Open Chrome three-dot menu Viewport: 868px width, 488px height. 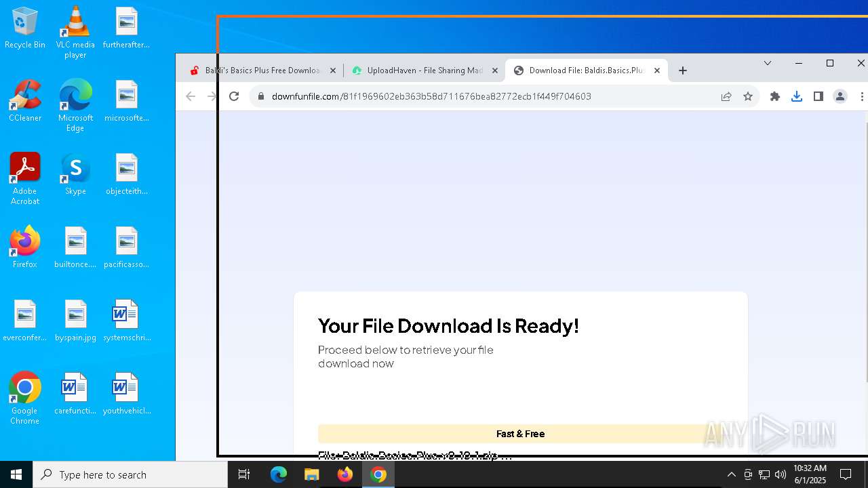pos(862,96)
